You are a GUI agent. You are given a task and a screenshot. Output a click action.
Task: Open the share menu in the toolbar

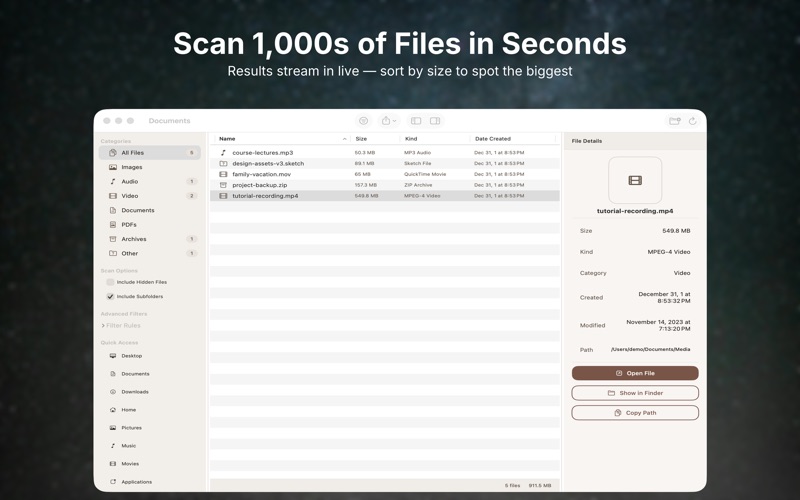[x=389, y=121]
